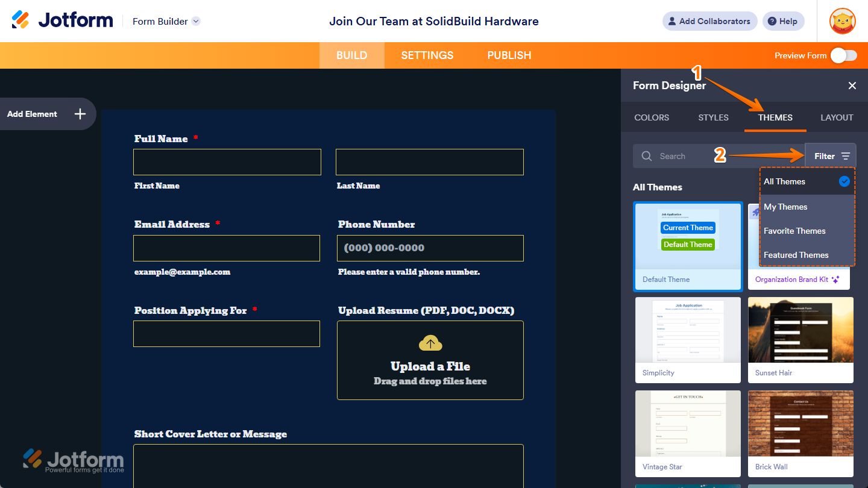Viewport: 868px width, 488px height.
Task: Click the theme Search field
Action: [719, 156]
